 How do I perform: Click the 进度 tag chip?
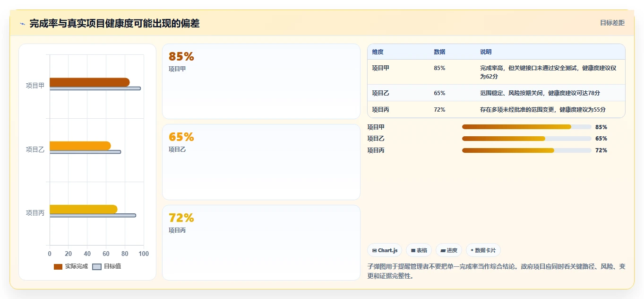[449, 250]
